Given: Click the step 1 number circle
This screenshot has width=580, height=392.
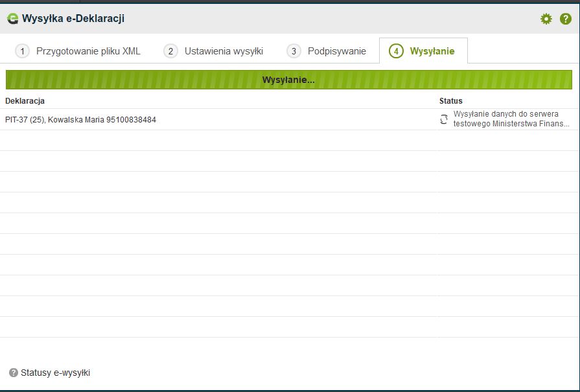Looking at the screenshot, I should [23, 51].
